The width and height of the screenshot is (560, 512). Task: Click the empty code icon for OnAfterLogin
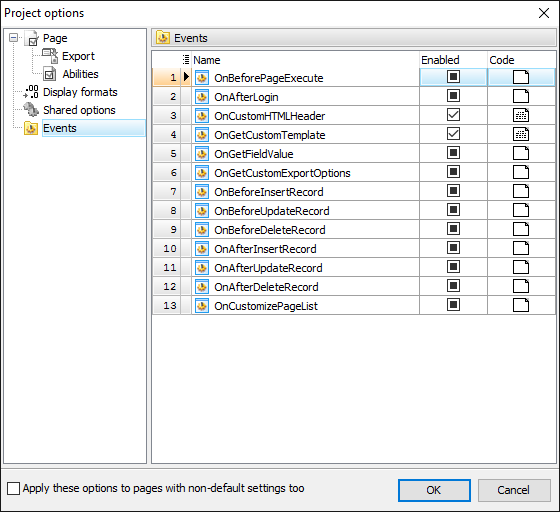pyautogui.click(x=521, y=96)
